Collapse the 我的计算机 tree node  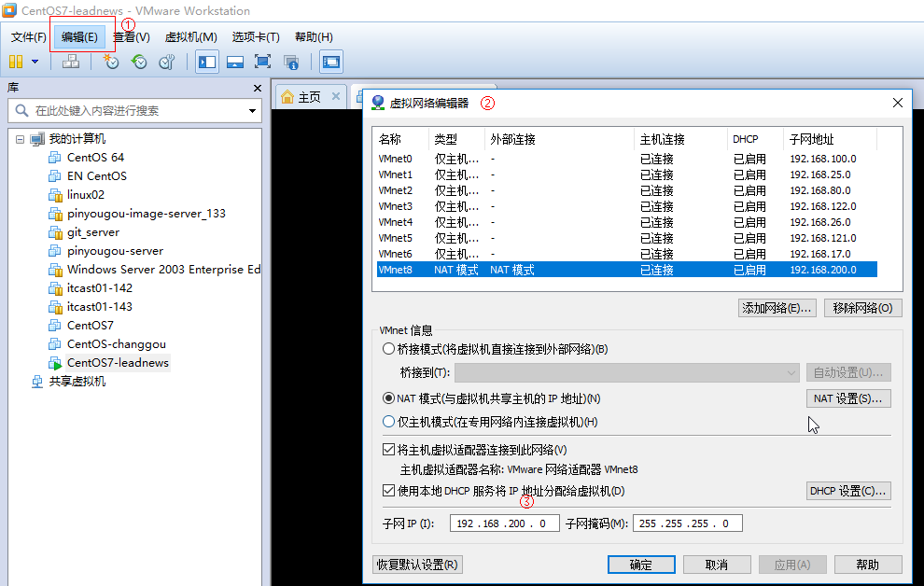pos(20,140)
